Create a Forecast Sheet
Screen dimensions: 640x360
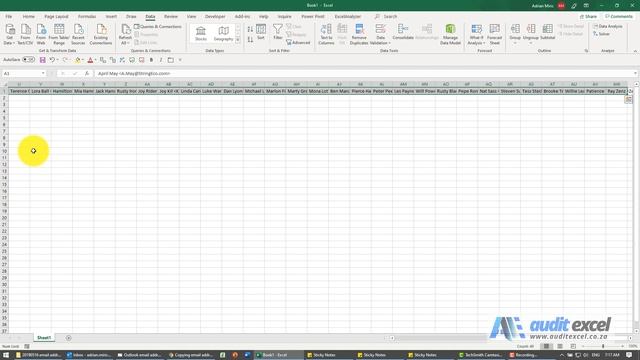coord(494,34)
